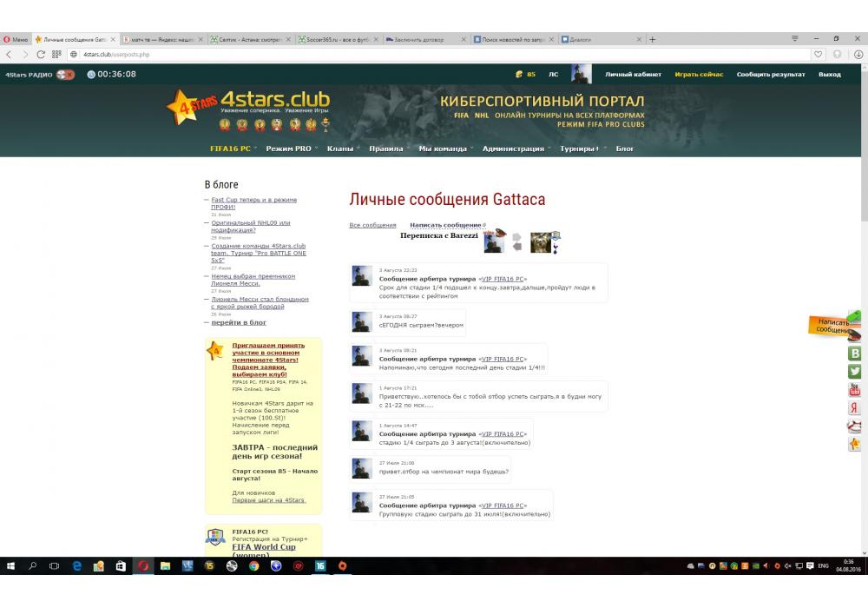
Task: Open the Все сообщения link
Action: click(372, 225)
